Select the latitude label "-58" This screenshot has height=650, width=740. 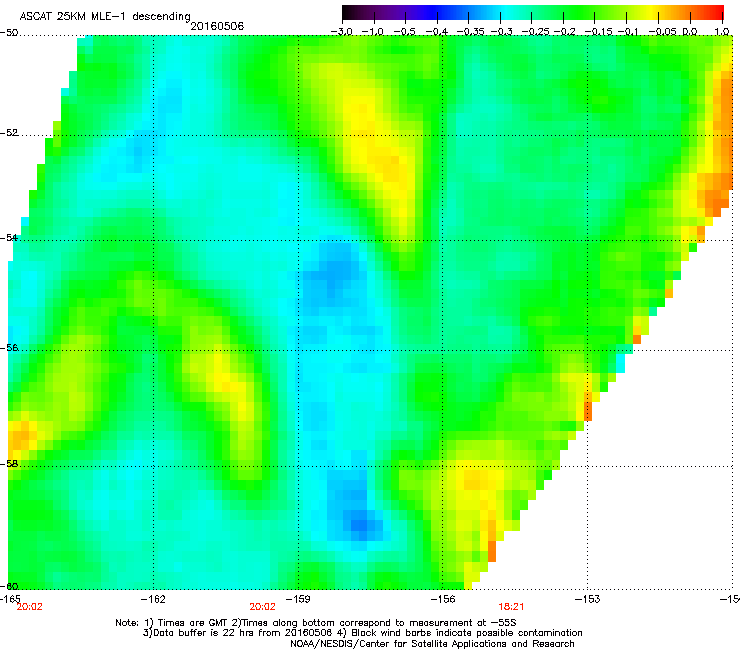pyautogui.click(x=9, y=464)
